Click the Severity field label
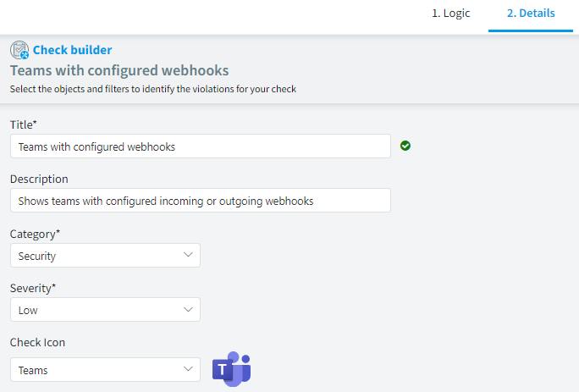This screenshot has height=392, width=579. [x=33, y=288]
